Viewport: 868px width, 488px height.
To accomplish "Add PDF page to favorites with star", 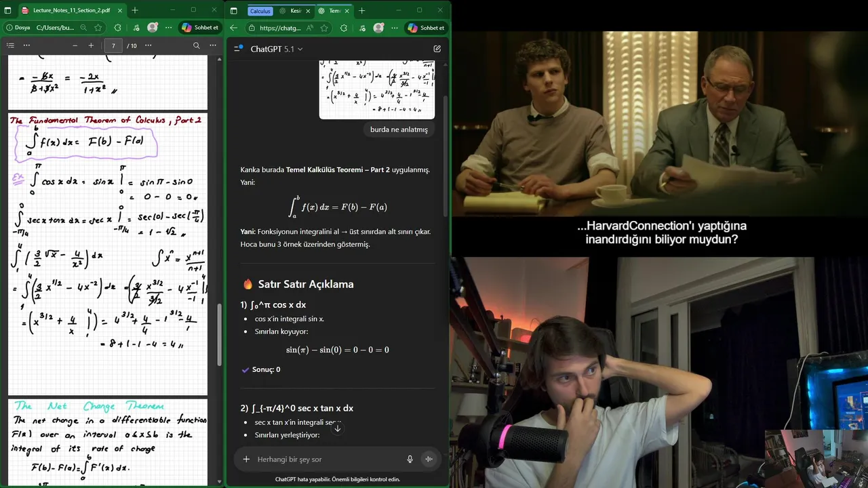I will (98, 28).
